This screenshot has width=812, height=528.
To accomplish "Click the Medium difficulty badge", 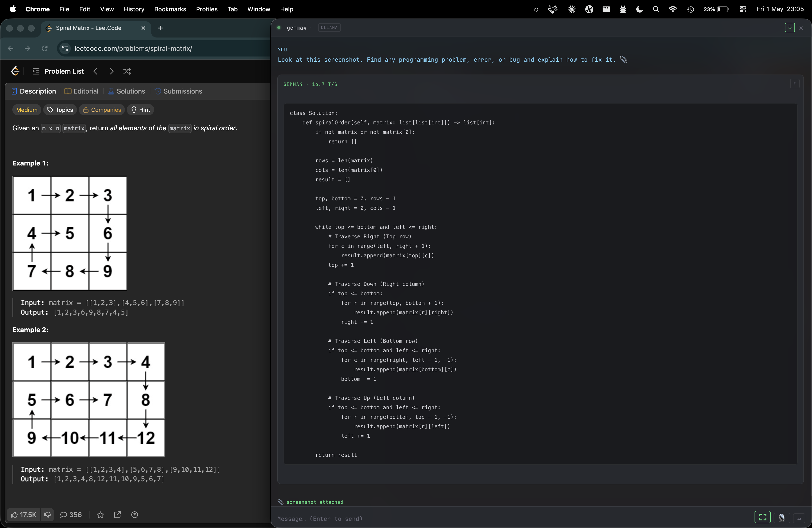I will tap(27, 109).
